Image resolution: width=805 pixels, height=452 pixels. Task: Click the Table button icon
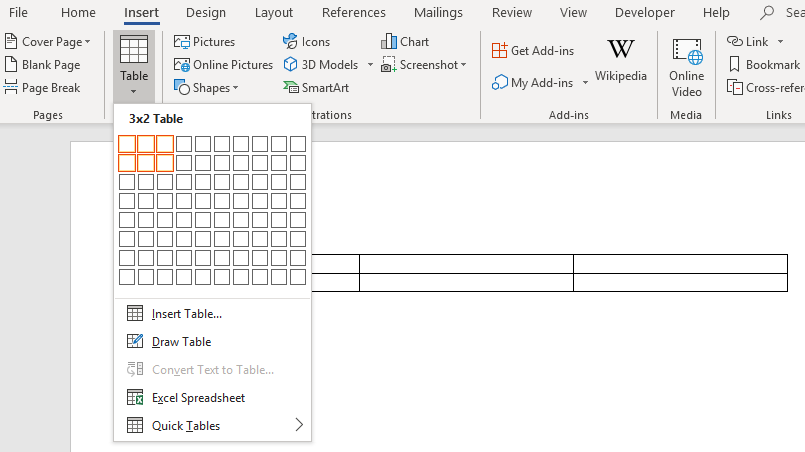tap(134, 49)
